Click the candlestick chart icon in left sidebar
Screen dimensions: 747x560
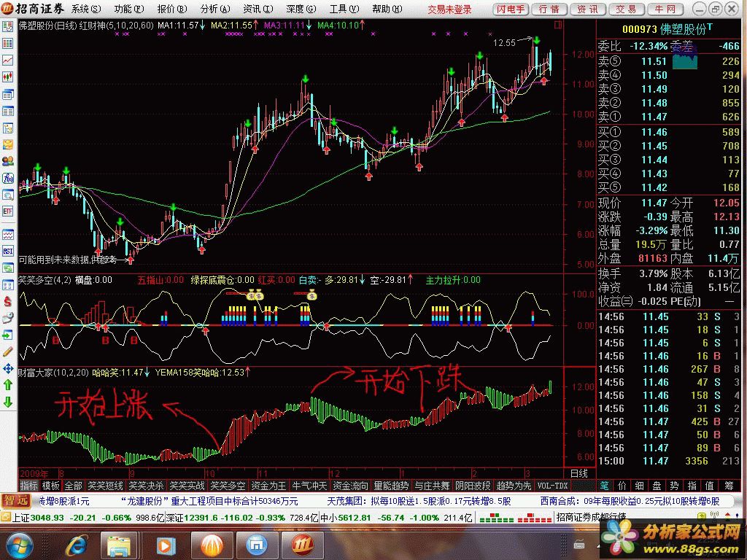coord(7,77)
